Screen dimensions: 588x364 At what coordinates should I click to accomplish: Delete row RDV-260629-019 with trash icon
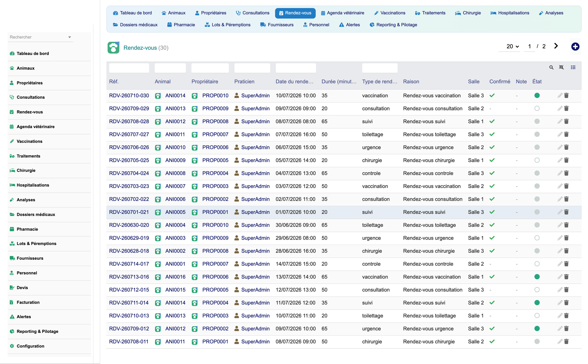567,238
